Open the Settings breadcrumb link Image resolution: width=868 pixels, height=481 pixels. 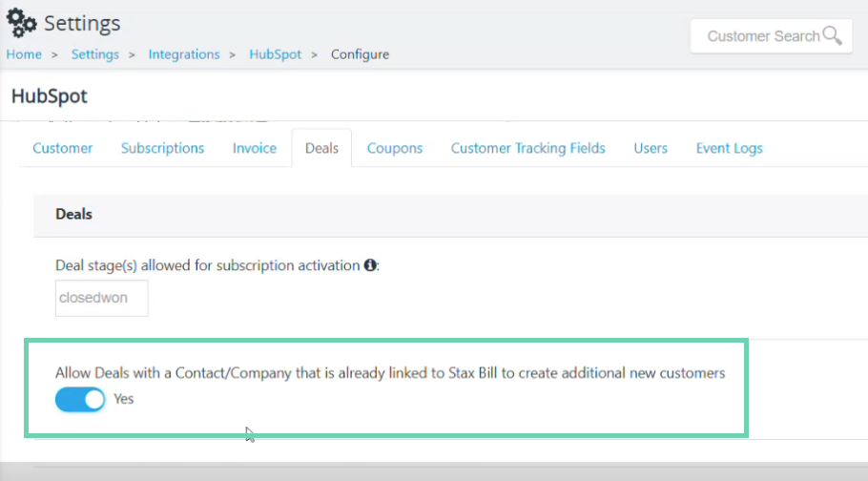click(95, 54)
